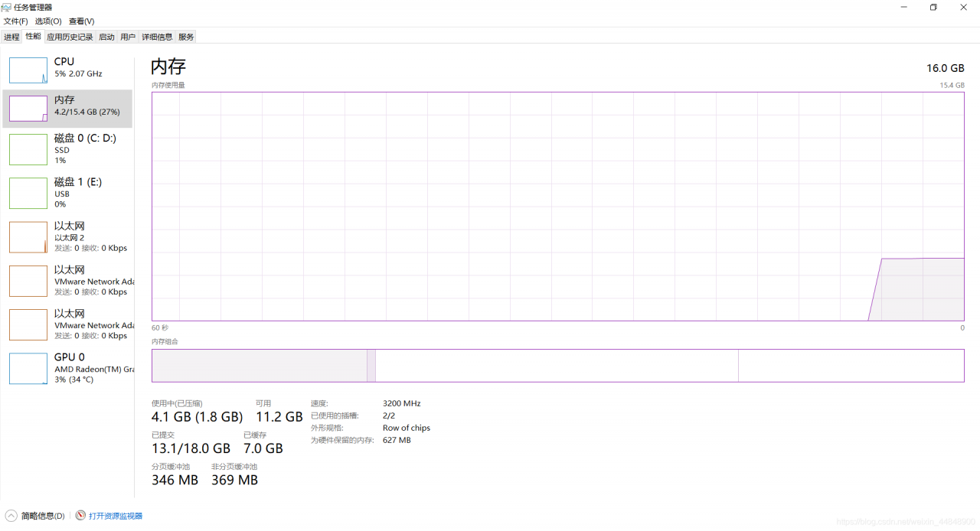Click the 磁盘 1 (E:) graph thumbnail
This screenshot has height=531, width=980.
pyautogui.click(x=28, y=193)
